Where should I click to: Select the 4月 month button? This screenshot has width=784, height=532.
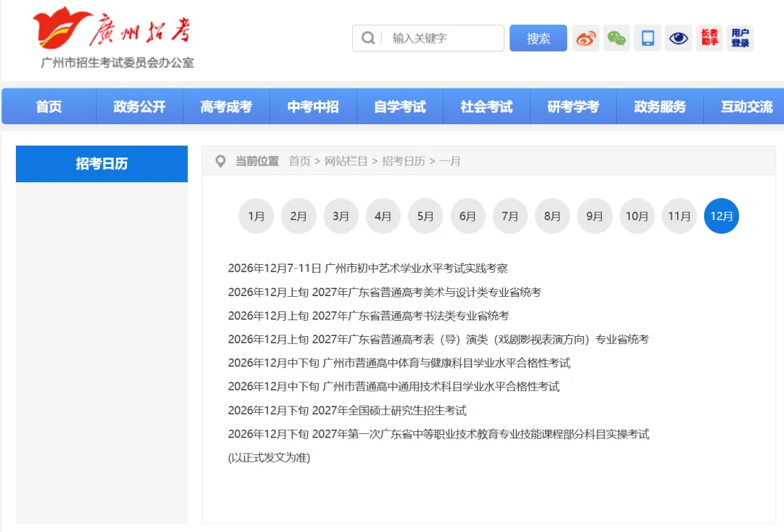[383, 216]
